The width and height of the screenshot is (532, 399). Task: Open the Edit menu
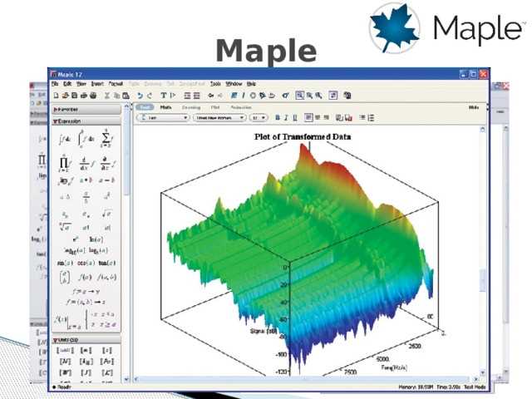pyautogui.click(x=67, y=83)
